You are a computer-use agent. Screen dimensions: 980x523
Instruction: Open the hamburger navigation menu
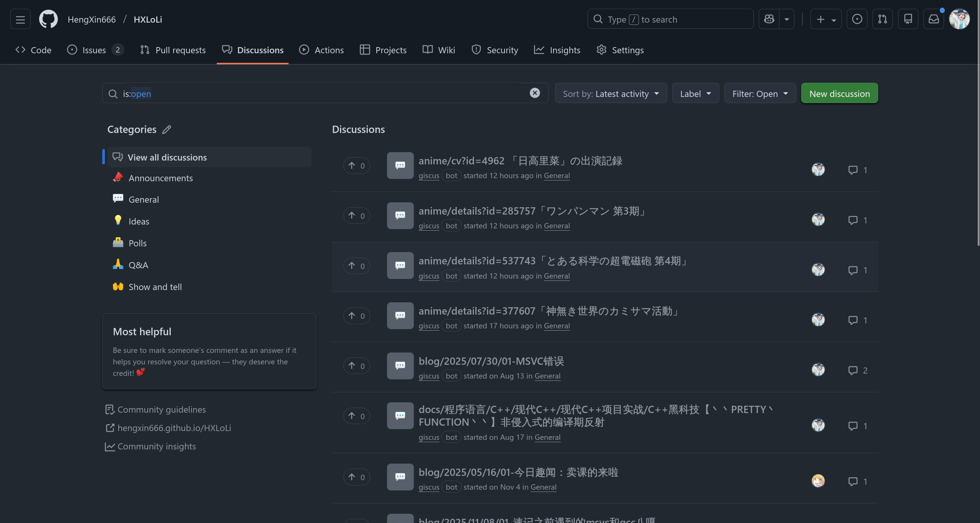pyautogui.click(x=20, y=19)
